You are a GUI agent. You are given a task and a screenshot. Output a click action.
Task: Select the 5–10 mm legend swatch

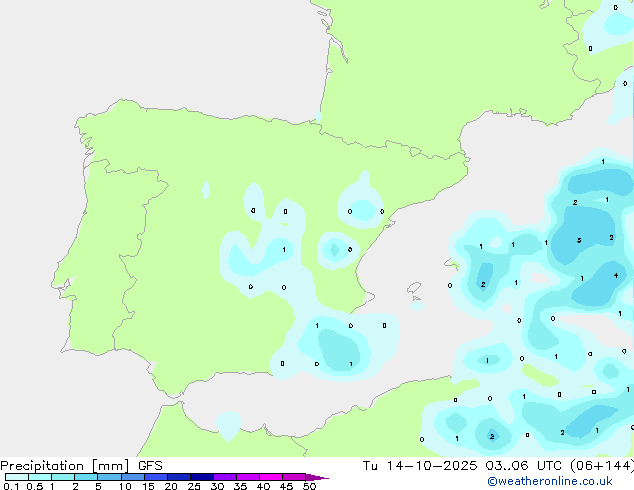[x=109, y=477]
